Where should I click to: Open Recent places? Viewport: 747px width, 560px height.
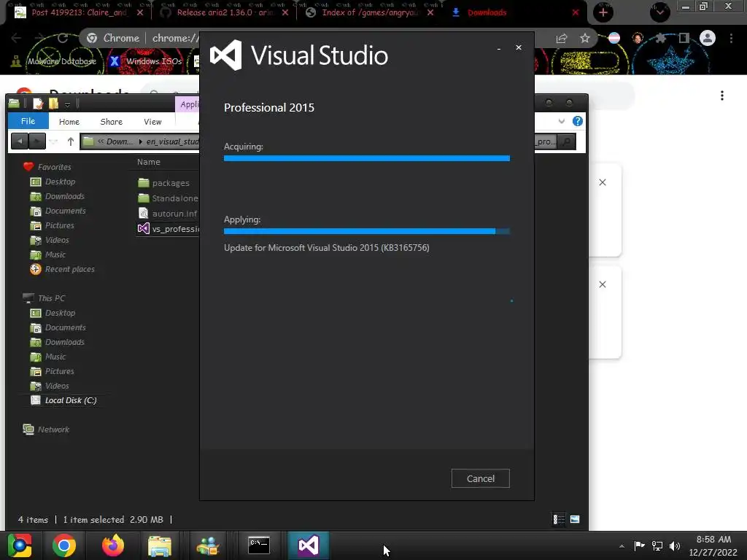(63, 269)
